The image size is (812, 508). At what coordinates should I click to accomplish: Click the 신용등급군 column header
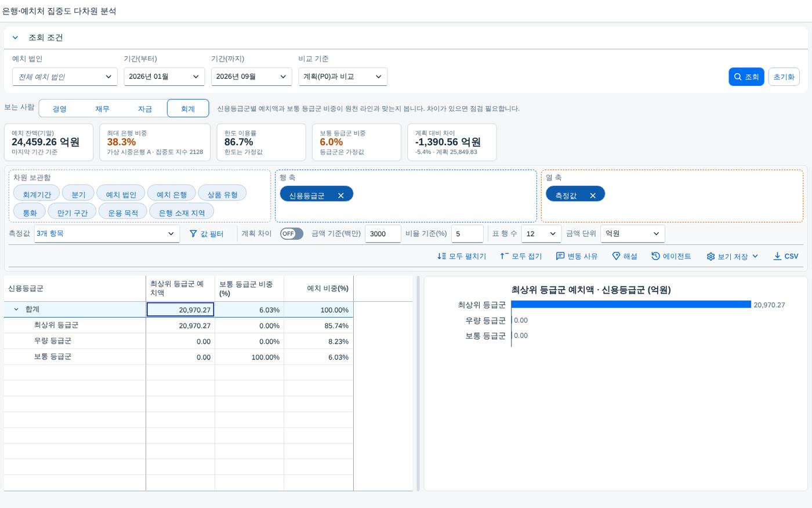(75, 289)
